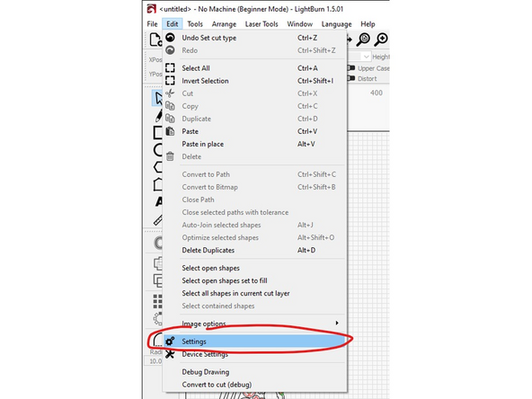
Task: Open the Window menu
Action: pos(299,24)
